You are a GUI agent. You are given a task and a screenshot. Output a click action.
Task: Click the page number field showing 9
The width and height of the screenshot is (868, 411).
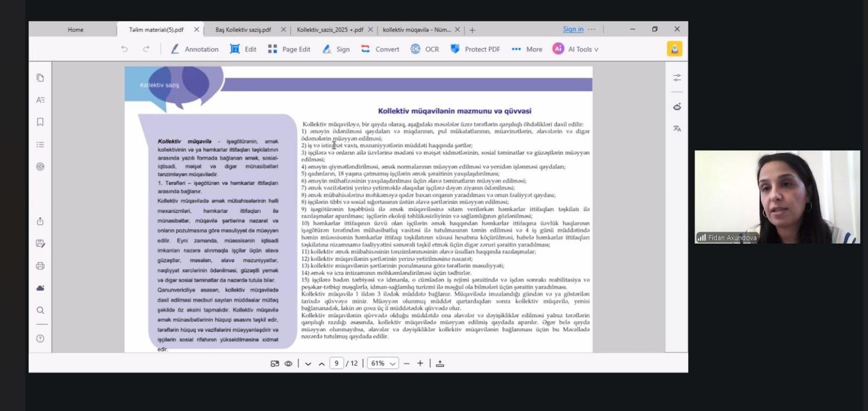click(x=336, y=363)
